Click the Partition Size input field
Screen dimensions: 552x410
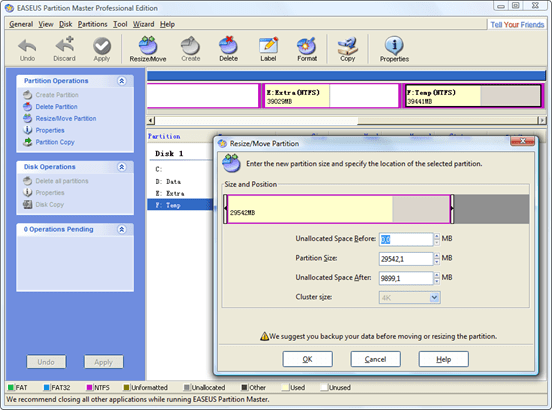tap(406, 259)
